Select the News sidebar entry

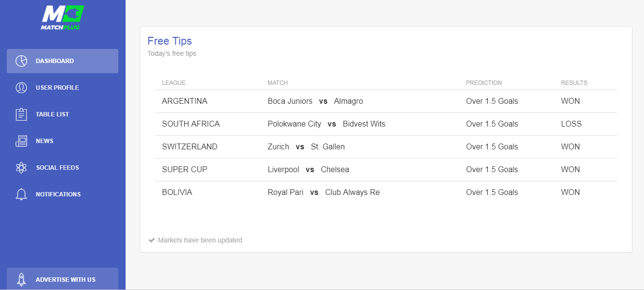[63, 141]
